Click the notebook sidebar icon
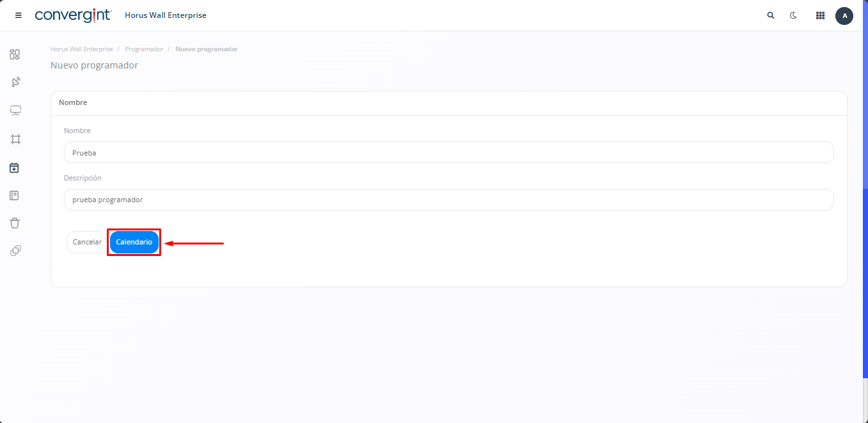 pyautogui.click(x=15, y=195)
